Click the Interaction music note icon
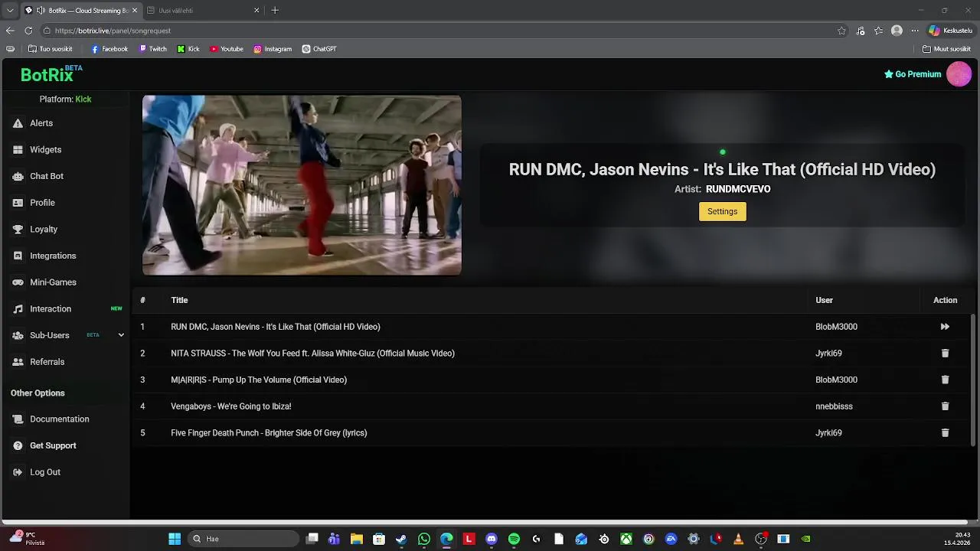The height and width of the screenshot is (551, 980). pos(18,309)
